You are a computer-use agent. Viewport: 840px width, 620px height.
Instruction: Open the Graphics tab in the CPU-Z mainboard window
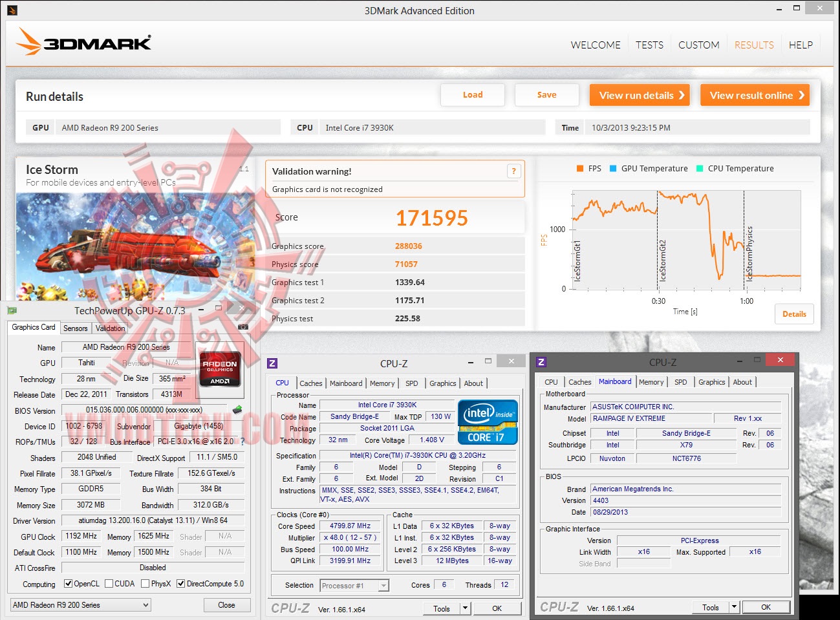click(712, 382)
